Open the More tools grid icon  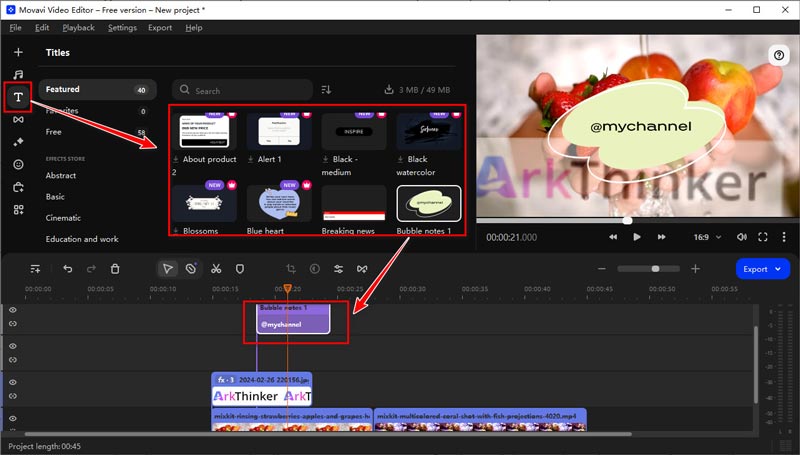(18, 210)
